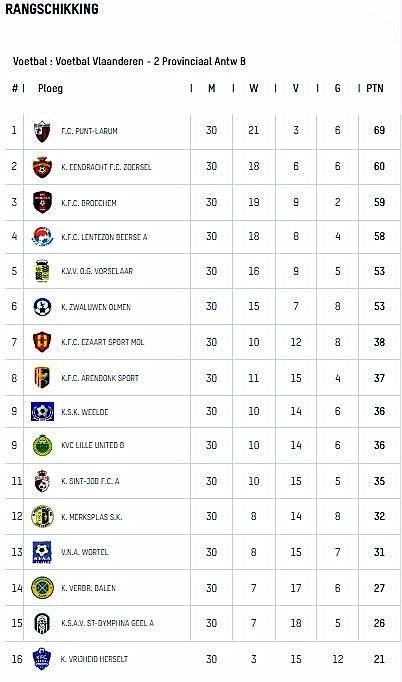The height and width of the screenshot is (682, 402).
Task: Sort table by W column header
Action: (x=254, y=88)
